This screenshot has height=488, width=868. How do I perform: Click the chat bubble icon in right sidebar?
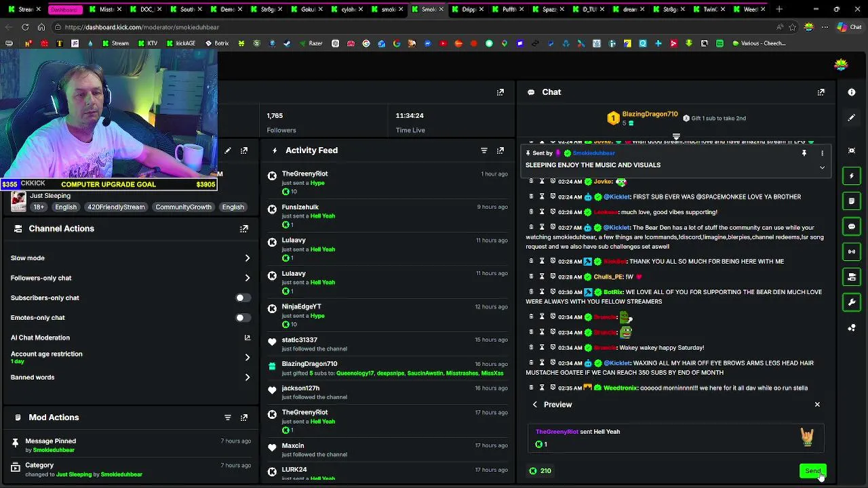(852, 226)
